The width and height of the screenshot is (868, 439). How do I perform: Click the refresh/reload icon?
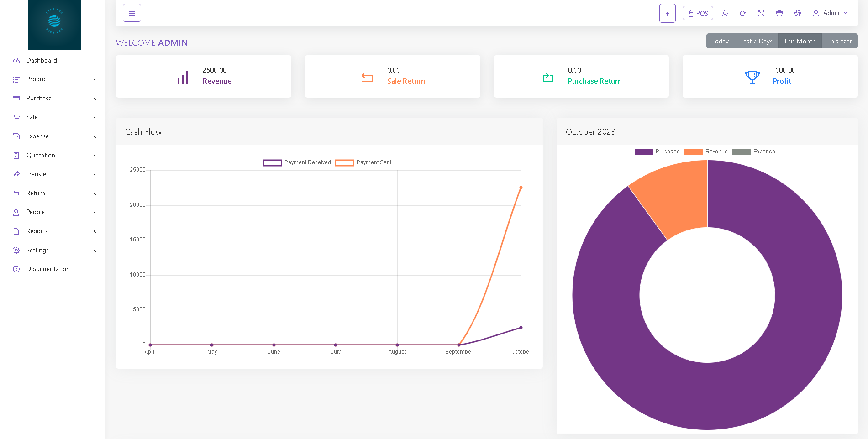743,13
